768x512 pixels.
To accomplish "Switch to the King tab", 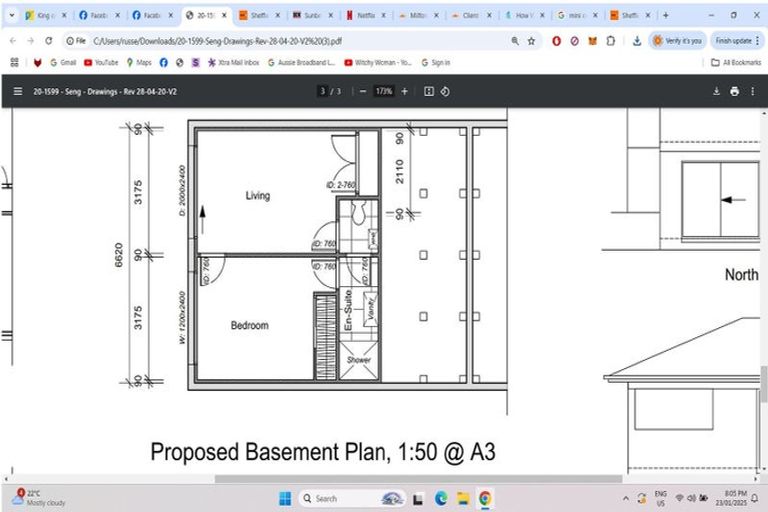I will point(42,16).
